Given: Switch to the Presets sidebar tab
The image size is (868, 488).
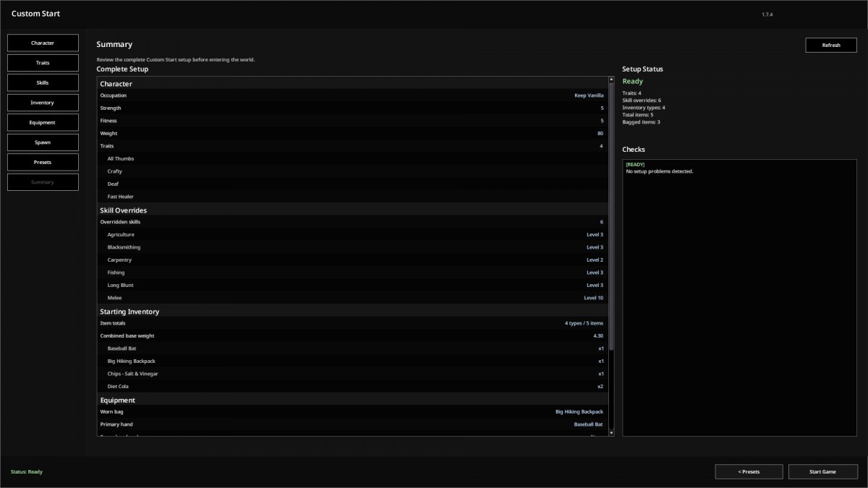Looking at the screenshot, I should click(43, 162).
